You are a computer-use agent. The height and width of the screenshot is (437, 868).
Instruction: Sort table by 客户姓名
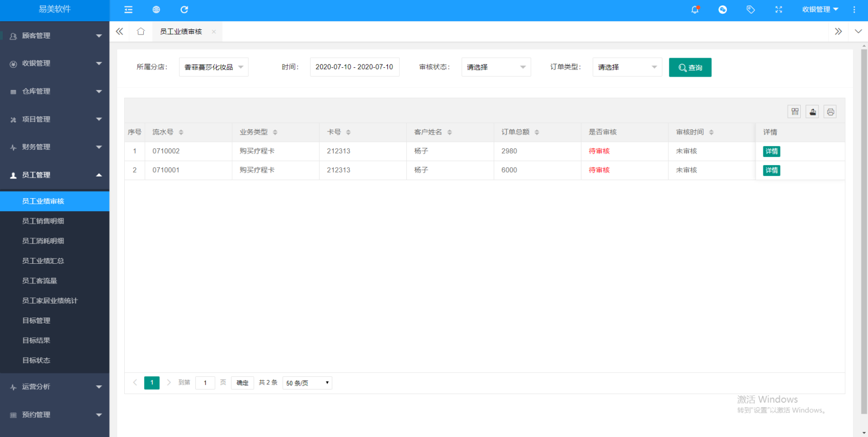[x=450, y=132]
